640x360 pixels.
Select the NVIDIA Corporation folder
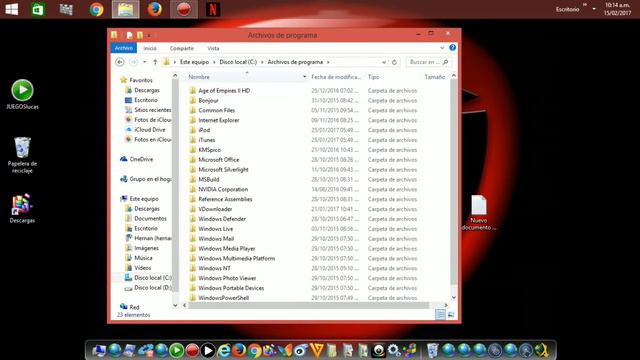click(x=223, y=189)
